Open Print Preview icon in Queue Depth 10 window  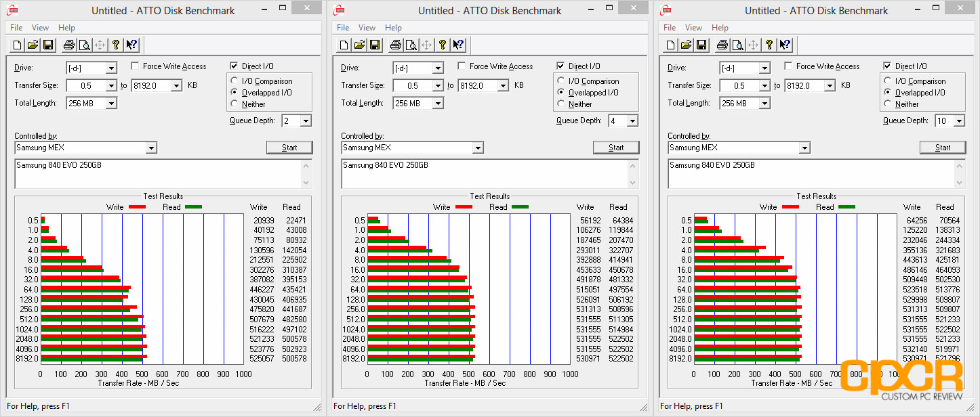[x=737, y=45]
